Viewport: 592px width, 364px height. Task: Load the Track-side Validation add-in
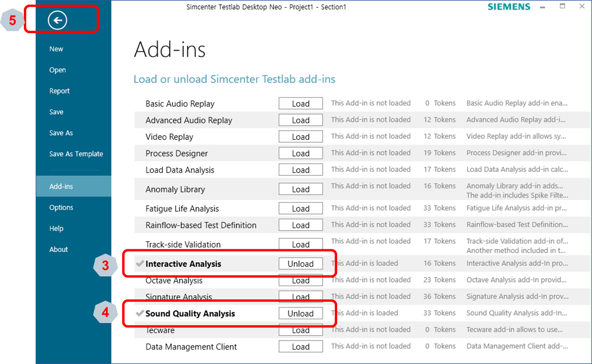301,244
